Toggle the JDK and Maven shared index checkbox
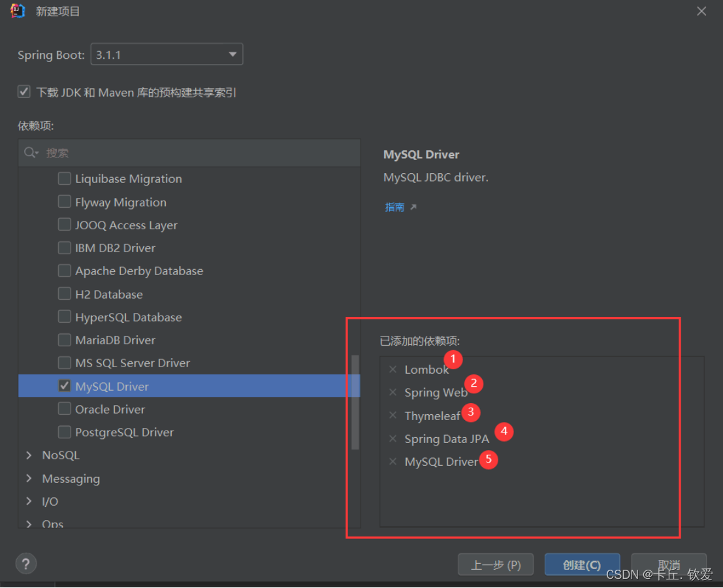Screen dimensions: 723x588 pyautogui.click(x=24, y=91)
